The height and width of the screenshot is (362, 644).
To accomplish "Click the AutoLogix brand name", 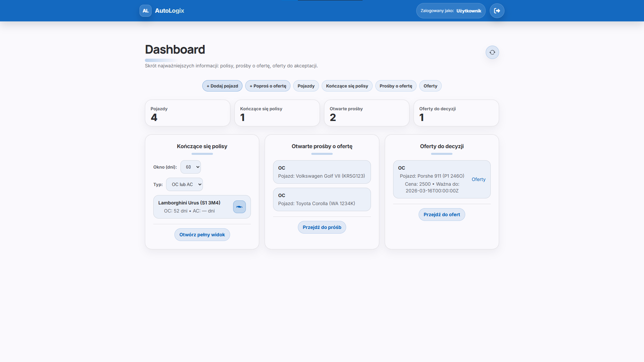I will click(170, 11).
